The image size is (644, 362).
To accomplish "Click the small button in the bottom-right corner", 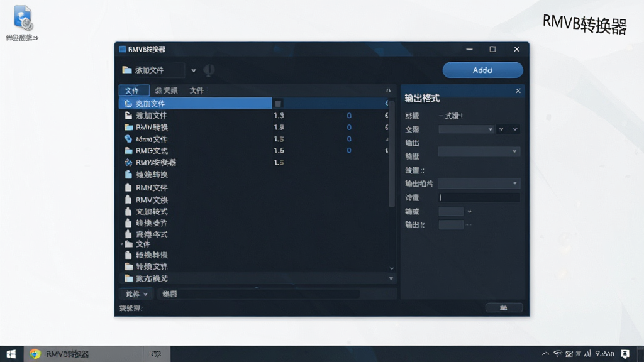I will [504, 308].
